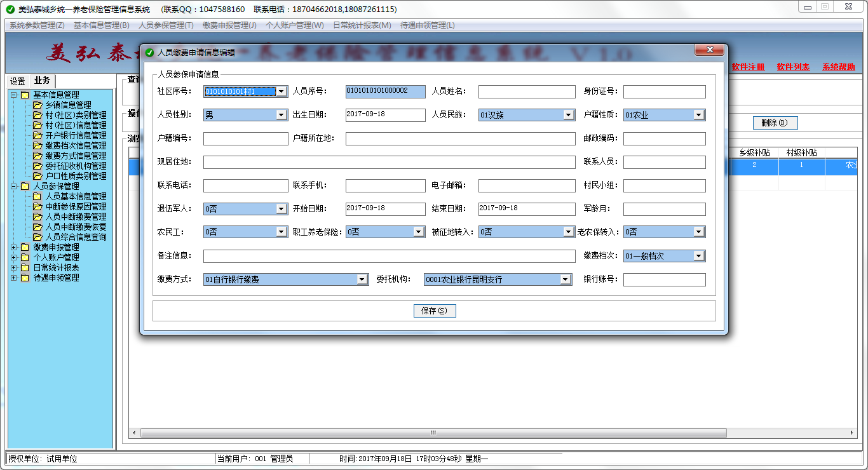Open the 缴费申报管理(J) menu
The width and height of the screenshot is (868, 470).
[x=229, y=25]
